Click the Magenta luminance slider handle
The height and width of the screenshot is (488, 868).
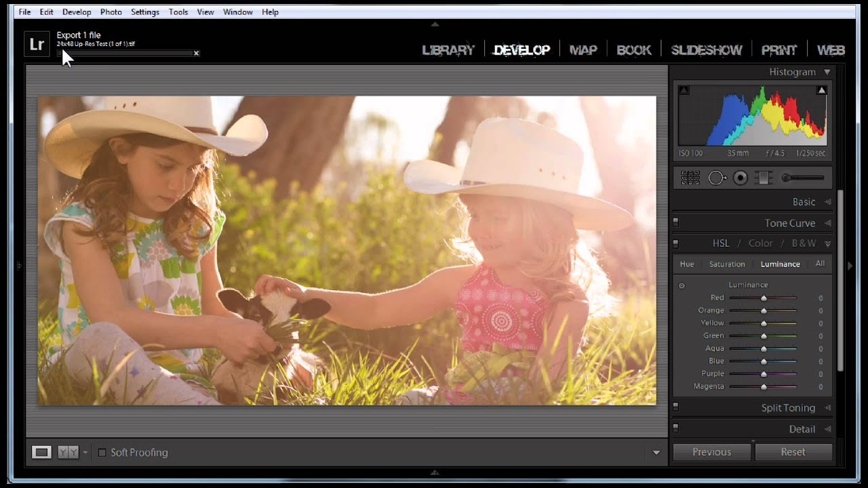click(764, 387)
